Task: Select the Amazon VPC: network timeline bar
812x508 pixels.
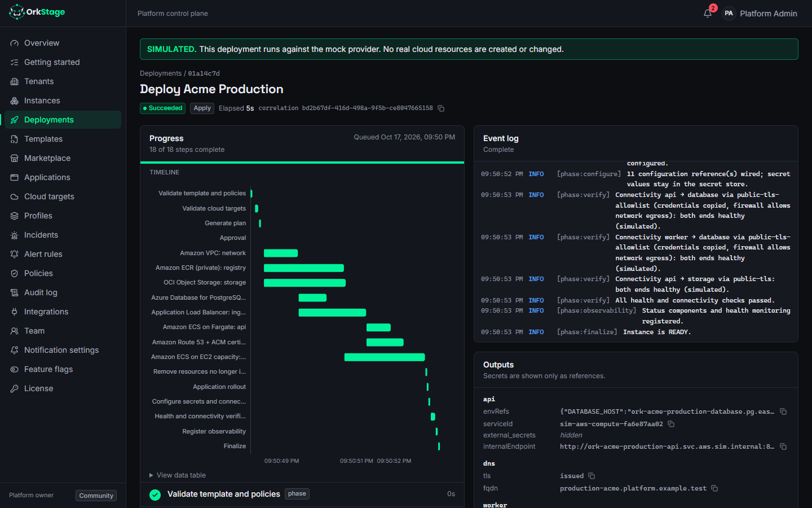Action: coord(281,253)
